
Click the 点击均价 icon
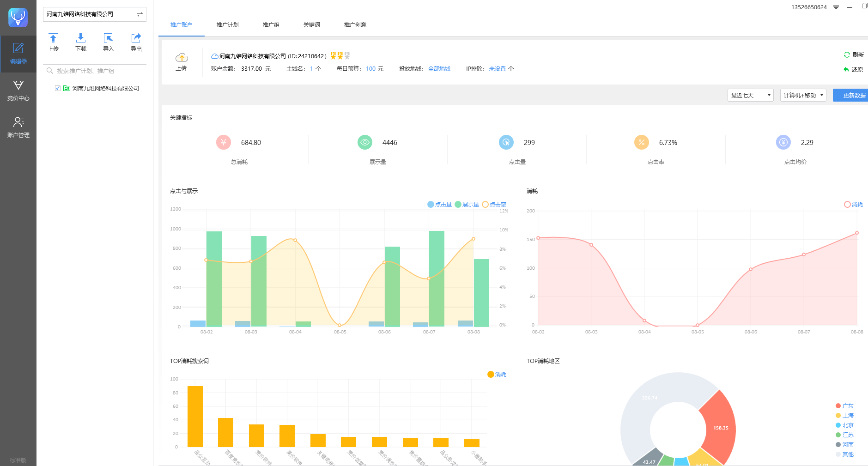tap(783, 142)
